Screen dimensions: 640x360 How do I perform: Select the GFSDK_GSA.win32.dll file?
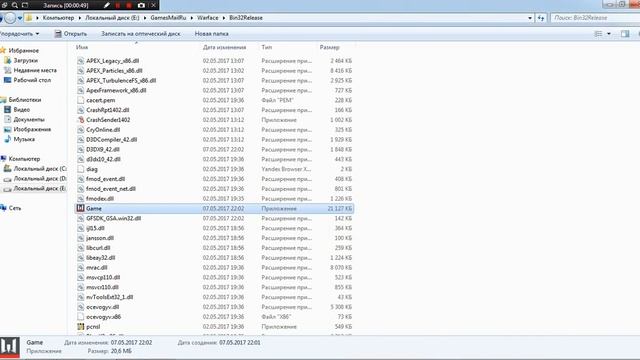tap(113, 218)
